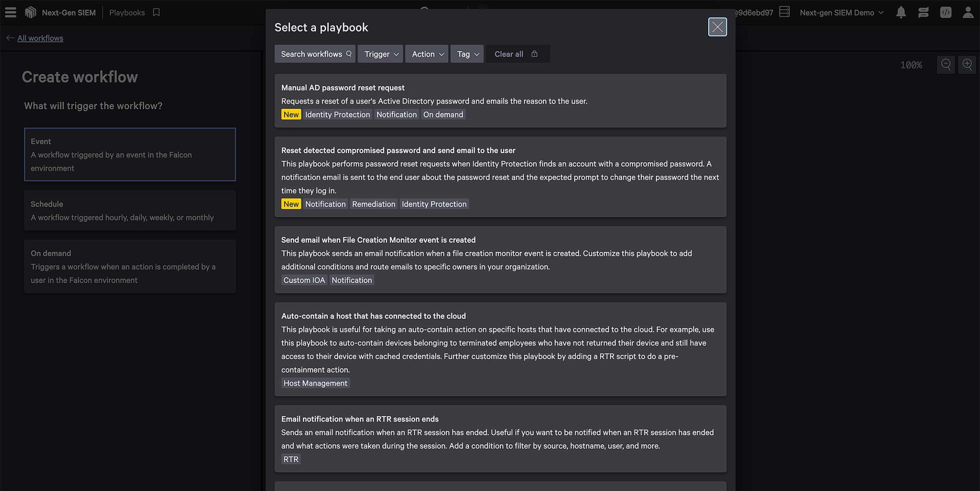Choose Manual AD password reset request playbook
This screenshot has height=491, width=980.
pyautogui.click(x=500, y=100)
